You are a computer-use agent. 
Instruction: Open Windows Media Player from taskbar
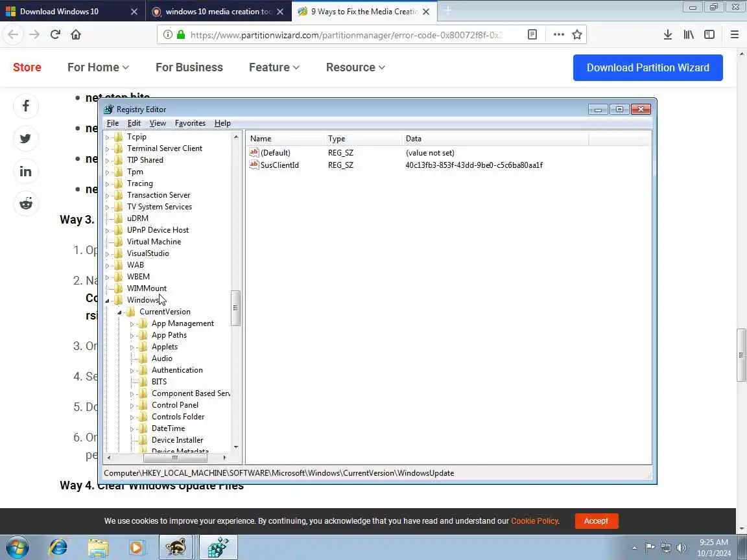(137, 548)
